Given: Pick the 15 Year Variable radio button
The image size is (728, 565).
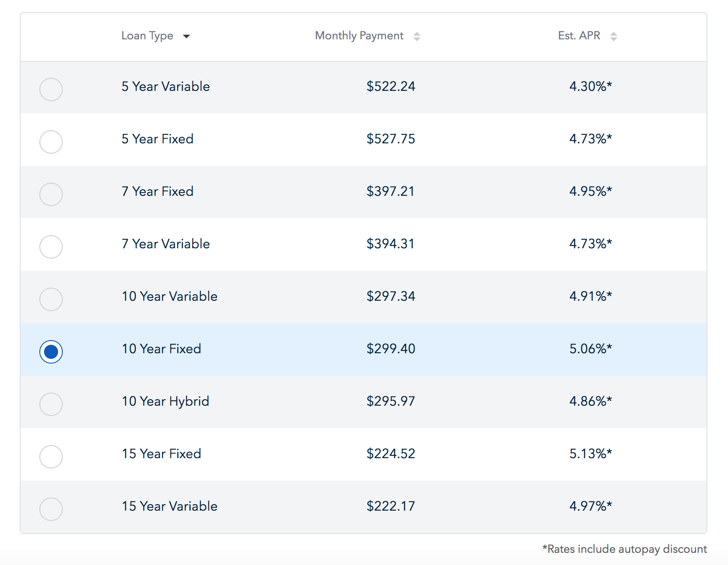Looking at the screenshot, I should (51, 509).
